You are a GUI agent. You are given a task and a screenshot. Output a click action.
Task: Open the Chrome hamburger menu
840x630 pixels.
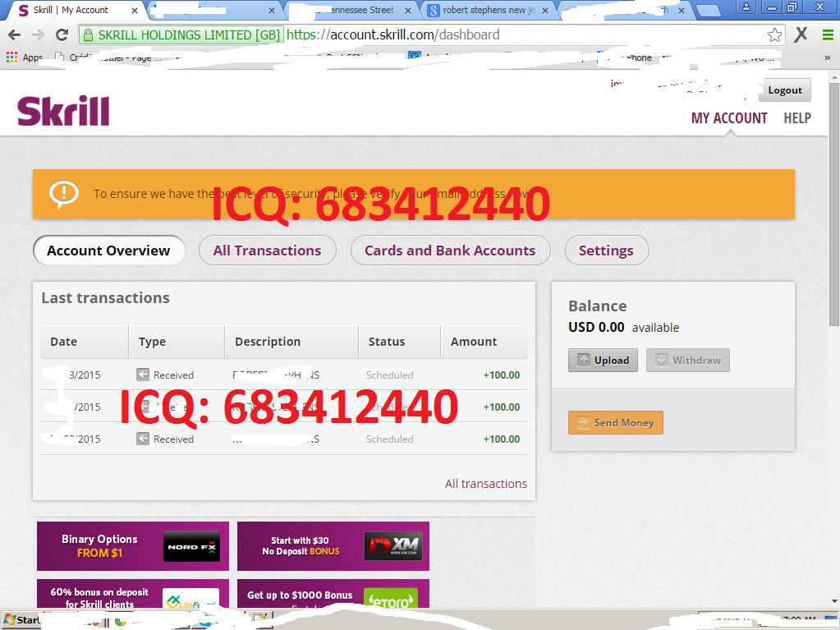pos(827,35)
